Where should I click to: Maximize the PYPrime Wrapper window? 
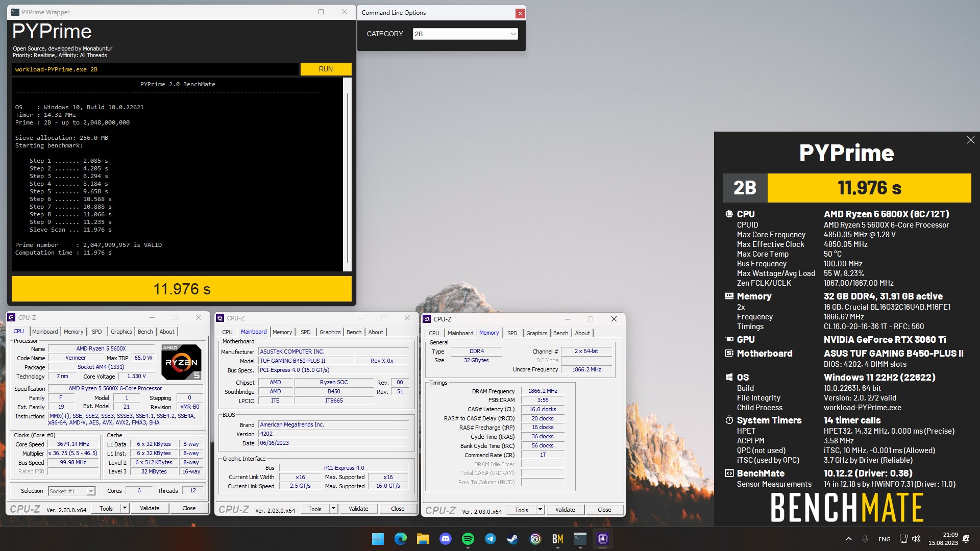[321, 12]
